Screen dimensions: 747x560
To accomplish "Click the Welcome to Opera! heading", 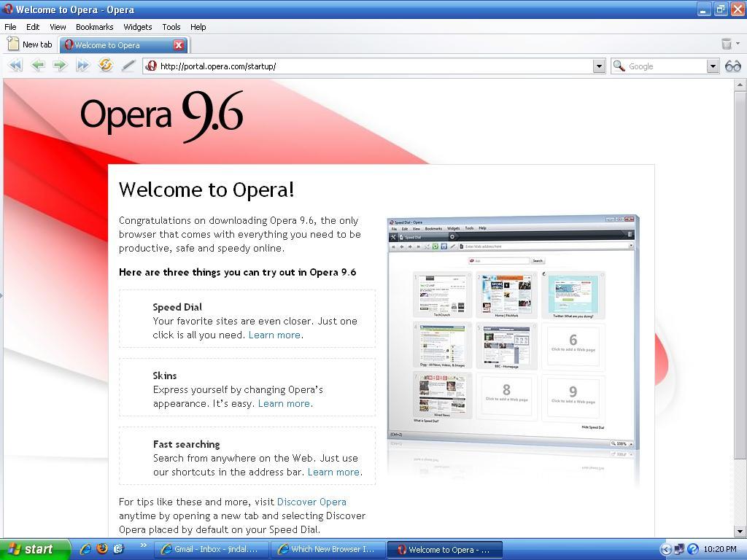I will [206, 190].
